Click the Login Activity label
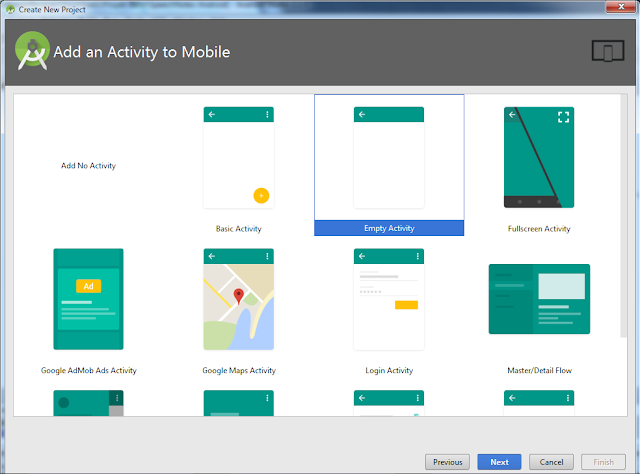This screenshot has width=640, height=474. (x=389, y=370)
